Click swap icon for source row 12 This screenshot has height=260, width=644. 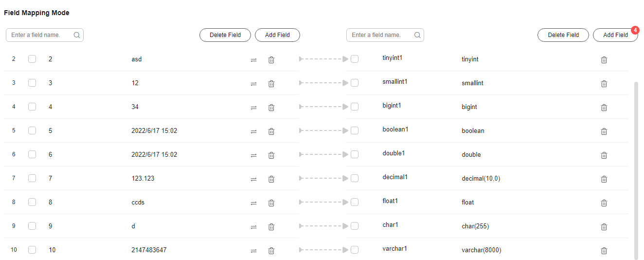point(253,84)
